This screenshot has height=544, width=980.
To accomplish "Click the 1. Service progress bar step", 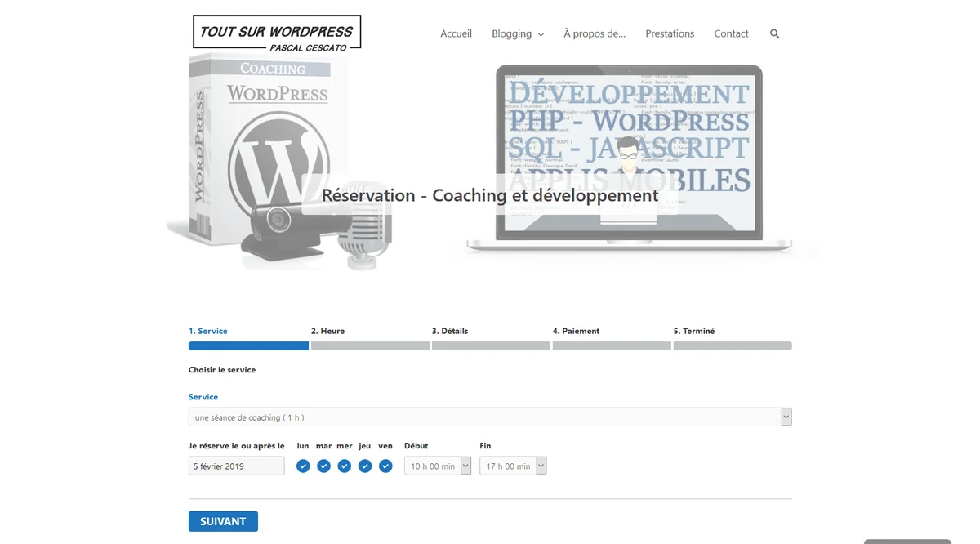I will coord(248,346).
